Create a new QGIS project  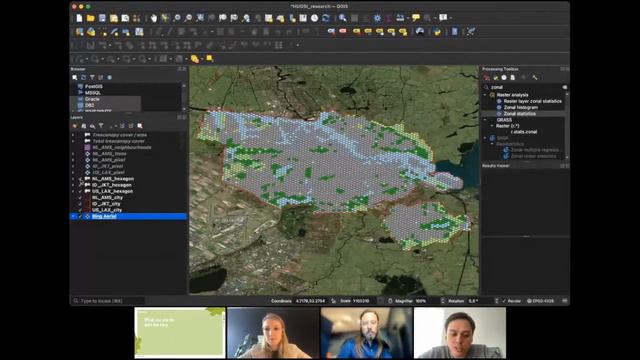pyautogui.click(x=79, y=18)
